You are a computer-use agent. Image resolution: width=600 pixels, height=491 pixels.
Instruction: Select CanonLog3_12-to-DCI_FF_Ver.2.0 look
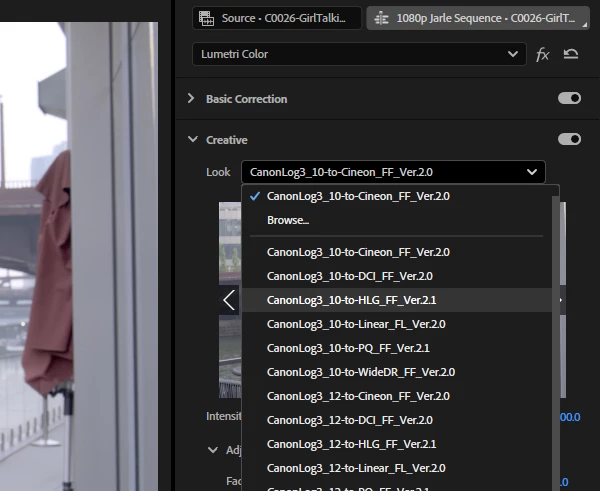(x=397, y=420)
